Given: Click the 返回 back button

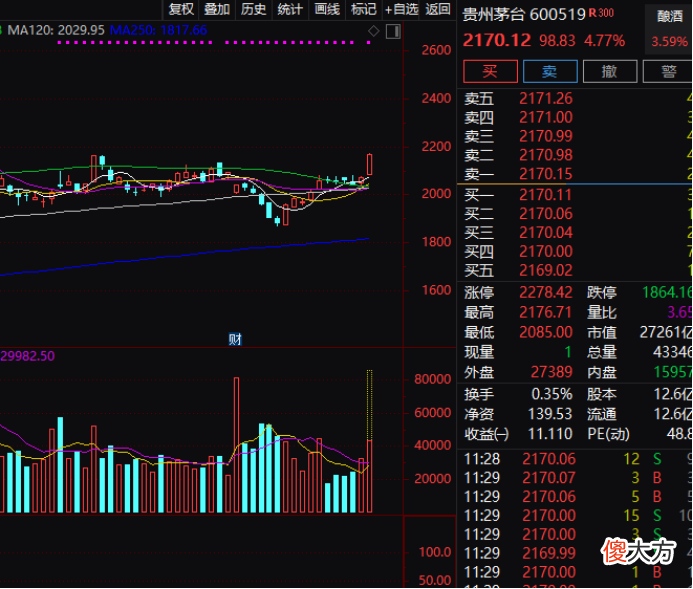Looking at the screenshot, I should coord(438,9).
